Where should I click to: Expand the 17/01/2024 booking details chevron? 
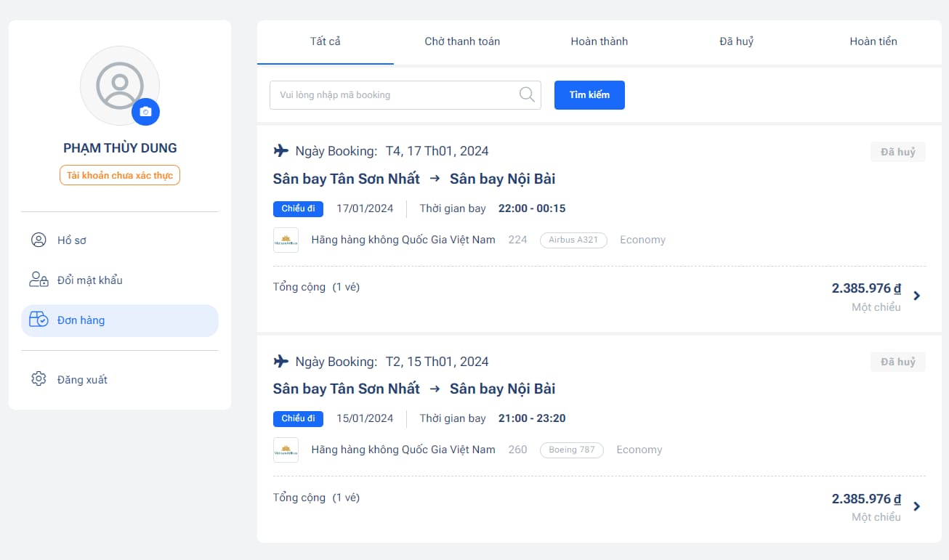pyautogui.click(x=917, y=296)
